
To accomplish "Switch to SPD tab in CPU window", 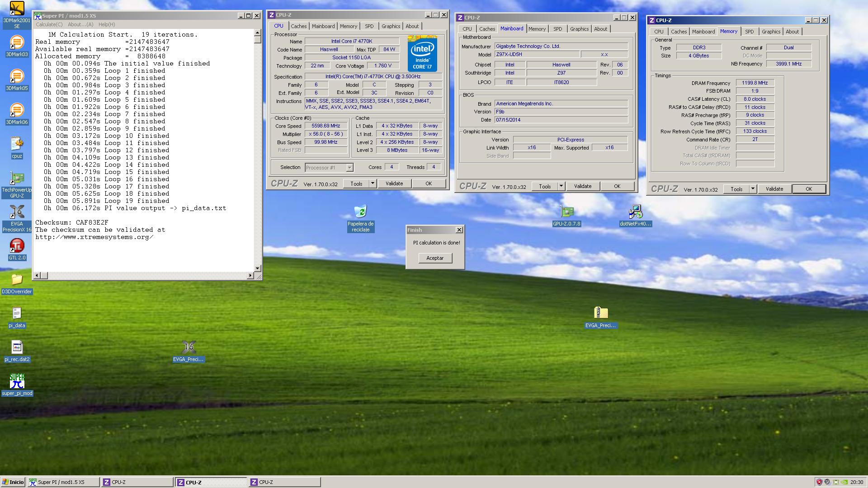I will pos(369,26).
